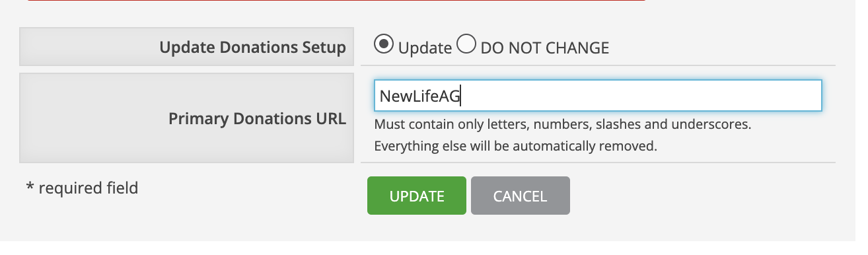Click the 'DO NOT CHANGE' label text
Screen dimensions: 868x255
click(545, 48)
